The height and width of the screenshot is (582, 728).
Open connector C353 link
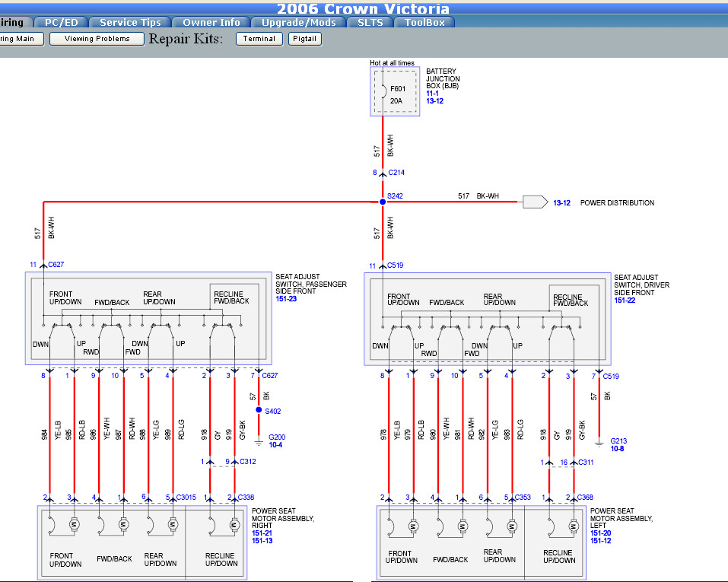click(523, 497)
